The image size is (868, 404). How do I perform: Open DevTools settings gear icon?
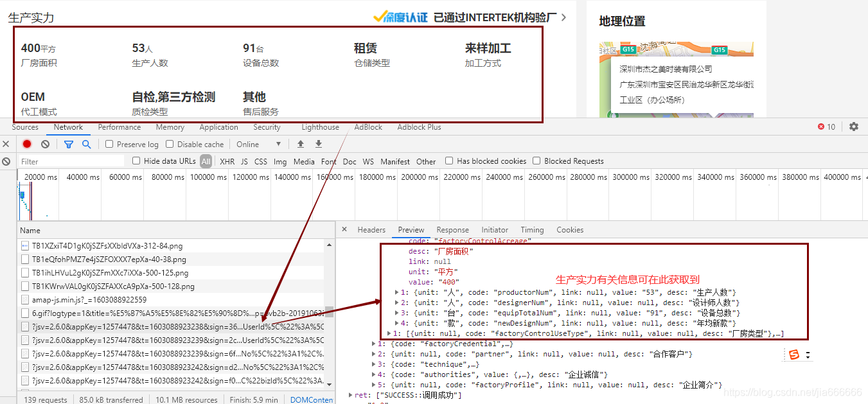pos(854,127)
